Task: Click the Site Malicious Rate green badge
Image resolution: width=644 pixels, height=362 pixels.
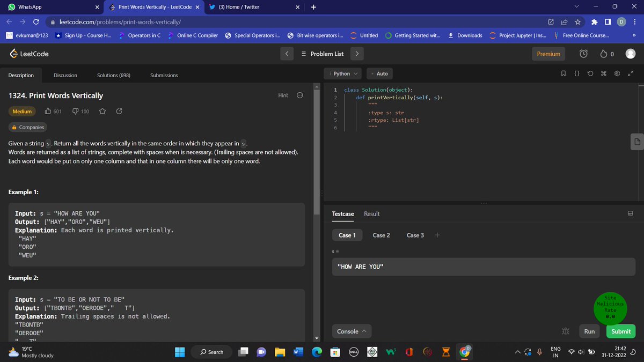Action: point(610,307)
